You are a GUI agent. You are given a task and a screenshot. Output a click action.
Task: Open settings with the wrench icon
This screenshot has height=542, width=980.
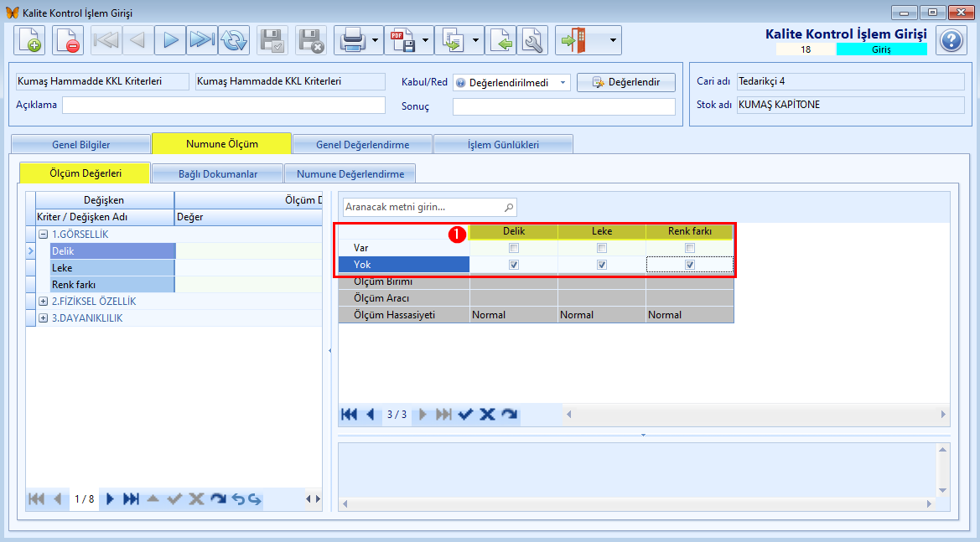(x=532, y=40)
